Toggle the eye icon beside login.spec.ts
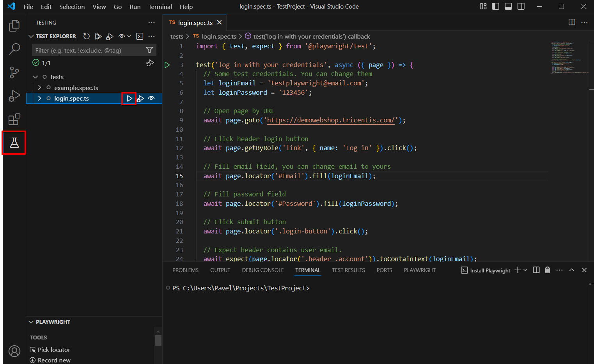Viewport: 594px width, 364px height. [151, 98]
